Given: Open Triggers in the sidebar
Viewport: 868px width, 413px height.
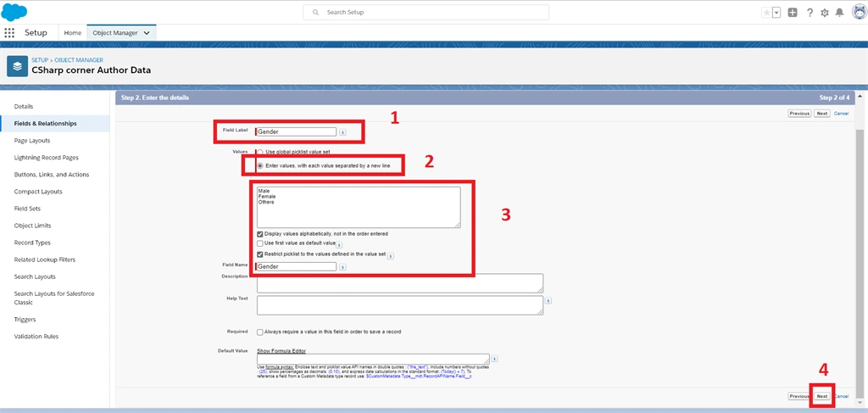Looking at the screenshot, I should click(x=25, y=320).
